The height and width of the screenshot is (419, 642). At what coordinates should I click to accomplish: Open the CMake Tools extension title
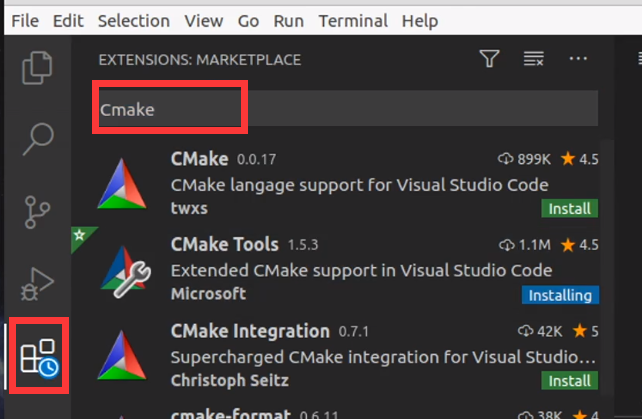(x=224, y=245)
